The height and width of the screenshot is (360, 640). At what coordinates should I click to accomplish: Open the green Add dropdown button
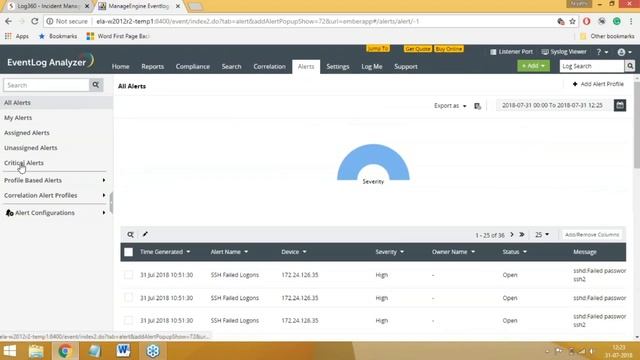(x=533, y=66)
